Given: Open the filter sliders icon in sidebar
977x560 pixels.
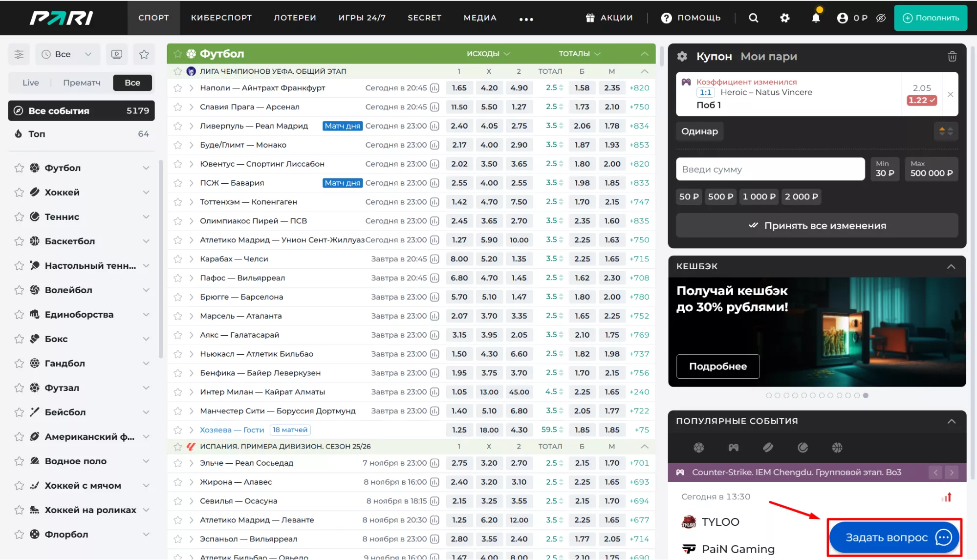Looking at the screenshot, I should (x=19, y=54).
